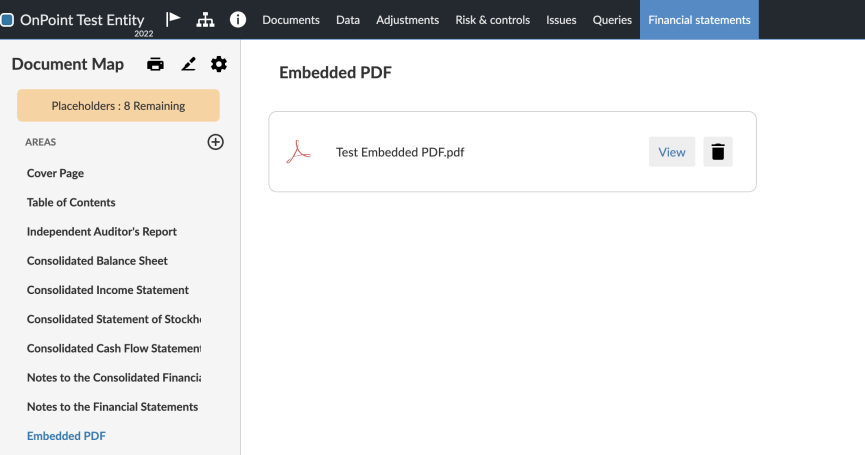Add a new area with plus icon
Screen dimensions: 865x455
pyautogui.click(x=215, y=142)
